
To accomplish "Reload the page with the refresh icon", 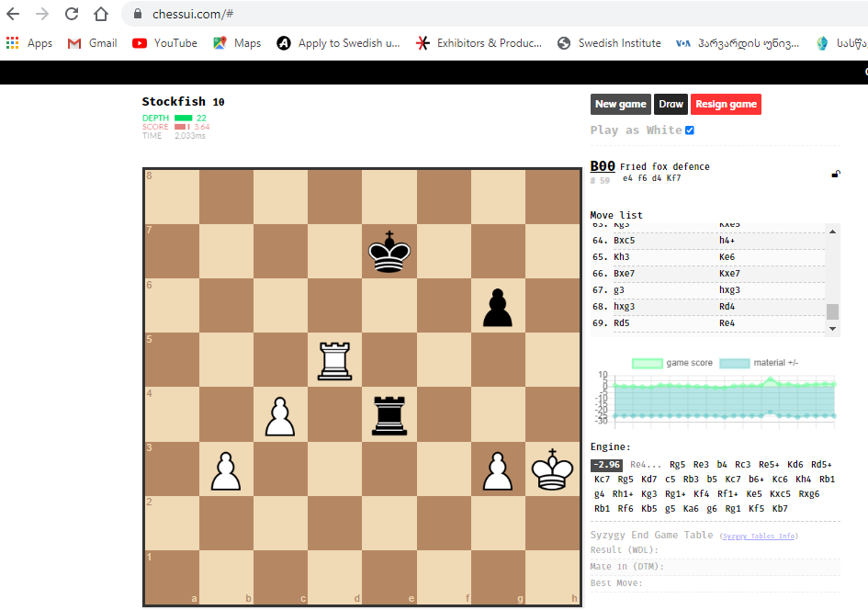I will click(x=72, y=14).
